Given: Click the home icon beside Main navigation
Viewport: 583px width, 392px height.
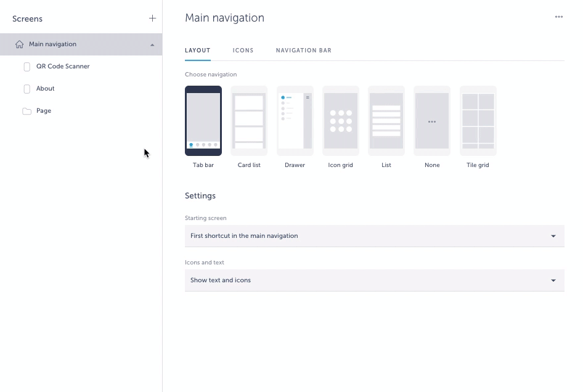Looking at the screenshot, I should (x=19, y=44).
